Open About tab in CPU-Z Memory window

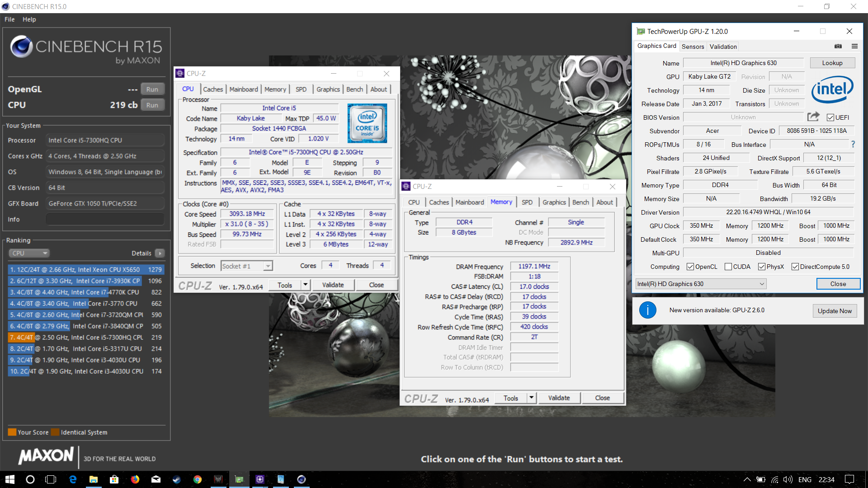604,202
